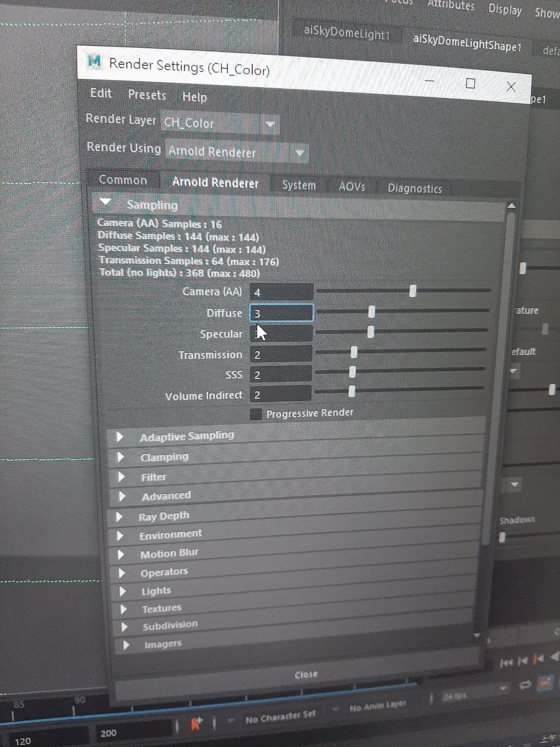This screenshot has height=747, width=560.
Task: Close Render Settings with the X icon
Action: pyautogui.click(x=511, y=87)
